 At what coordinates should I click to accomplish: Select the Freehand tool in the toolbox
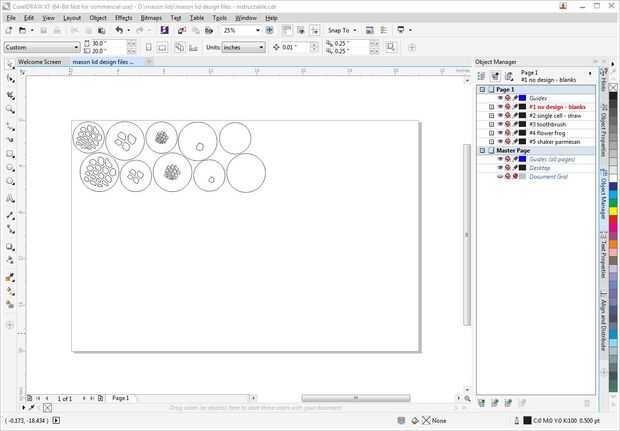10,127
